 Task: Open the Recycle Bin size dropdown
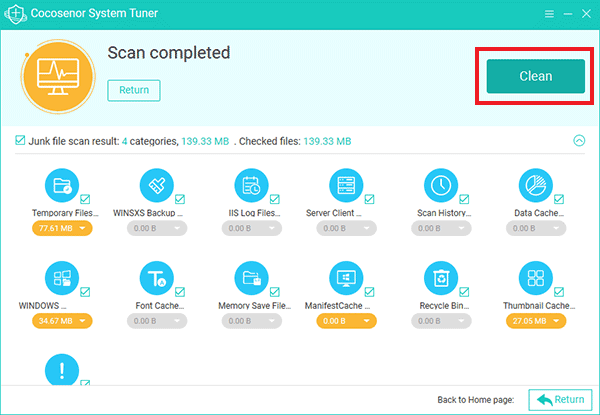tap(441, 321)
